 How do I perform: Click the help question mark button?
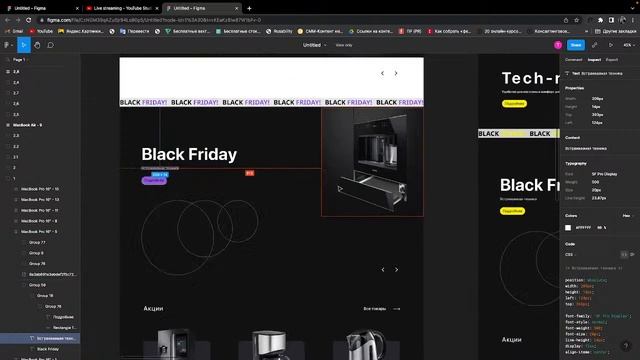click(625, 346)
